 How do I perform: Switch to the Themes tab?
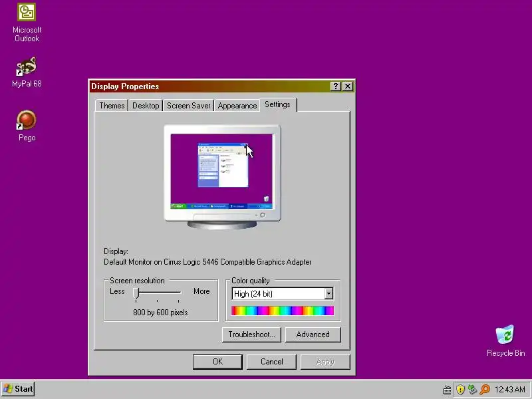click(x=112, y=106)
